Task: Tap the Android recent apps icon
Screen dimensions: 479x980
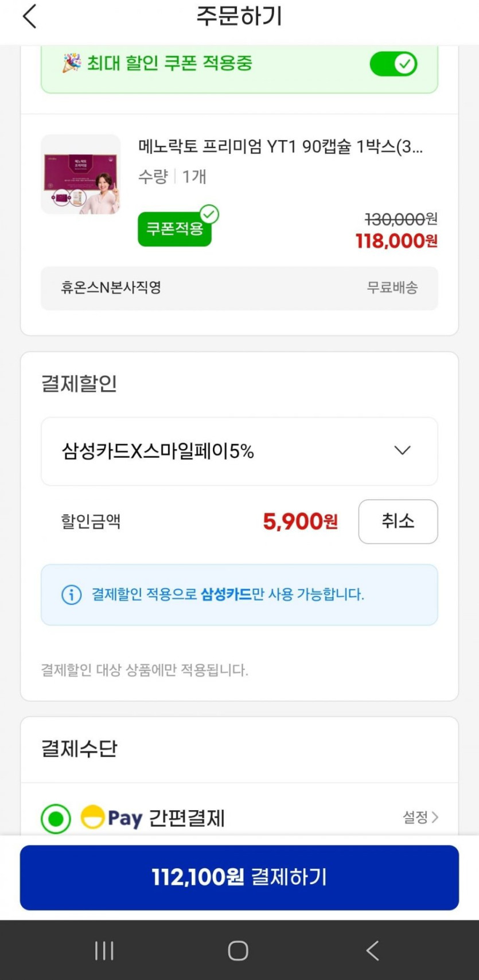Action: 104,950
